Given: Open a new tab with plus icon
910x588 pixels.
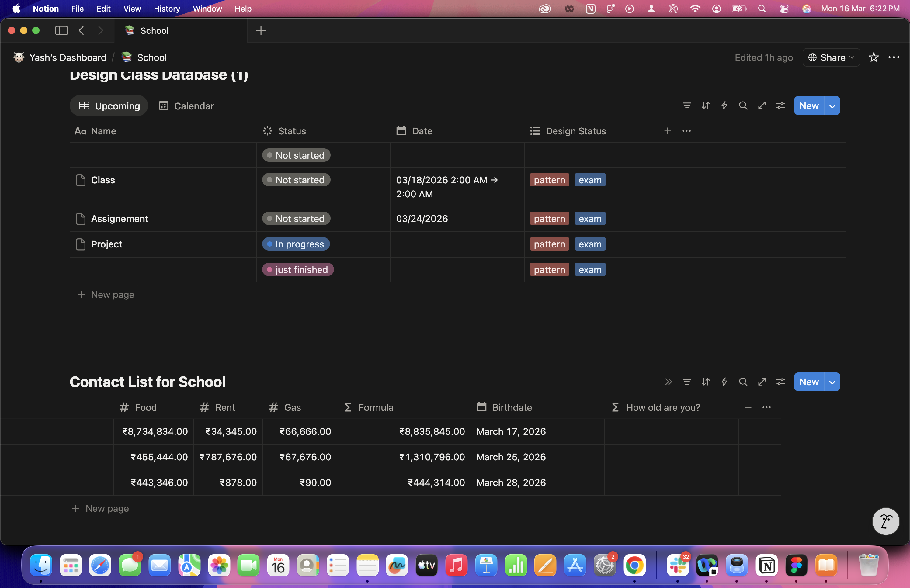Looking at the screenshot, I should 261,30.
